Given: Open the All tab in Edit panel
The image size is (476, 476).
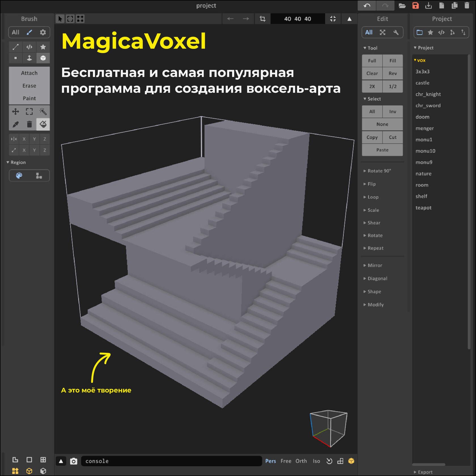Looking at the screenshot, I should coord(369,32).
